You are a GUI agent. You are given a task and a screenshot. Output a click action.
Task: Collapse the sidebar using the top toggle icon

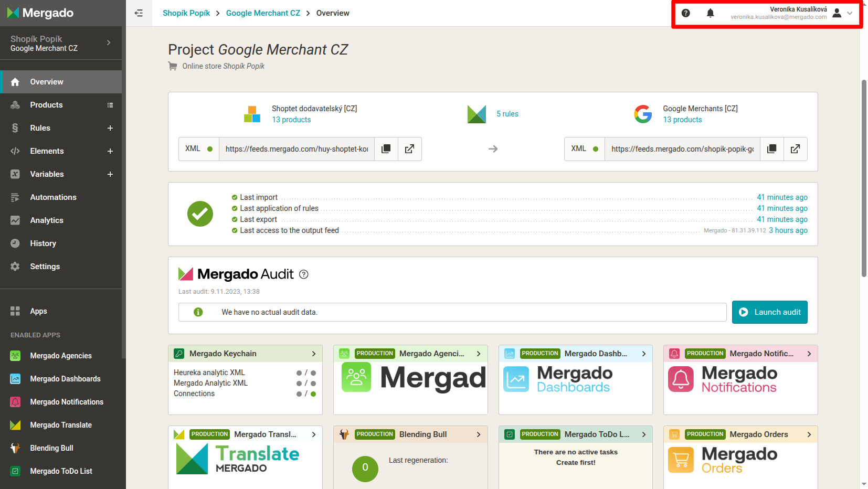coord(139,13)
